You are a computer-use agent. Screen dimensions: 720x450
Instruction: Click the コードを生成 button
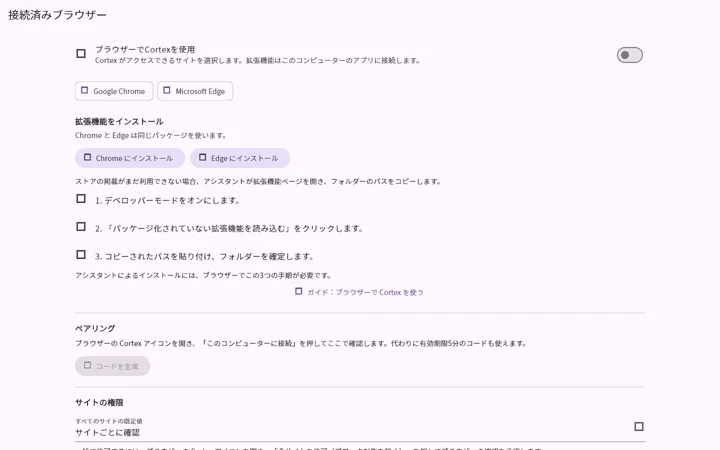pyautogui.click(x=112, y=366)
